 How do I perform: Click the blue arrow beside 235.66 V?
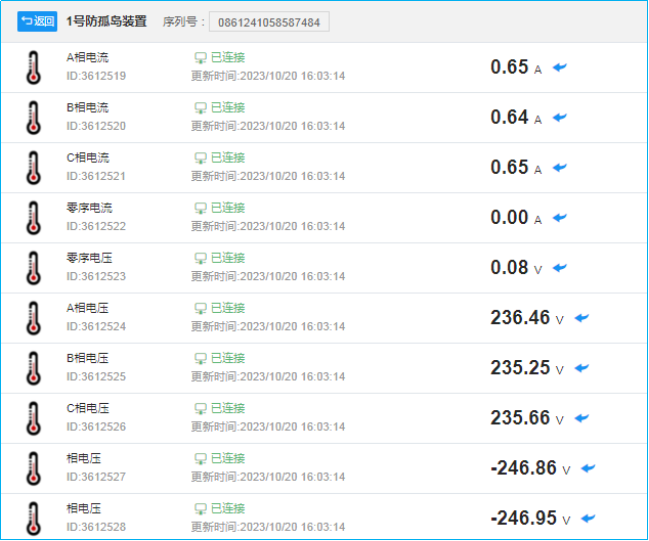582,418
